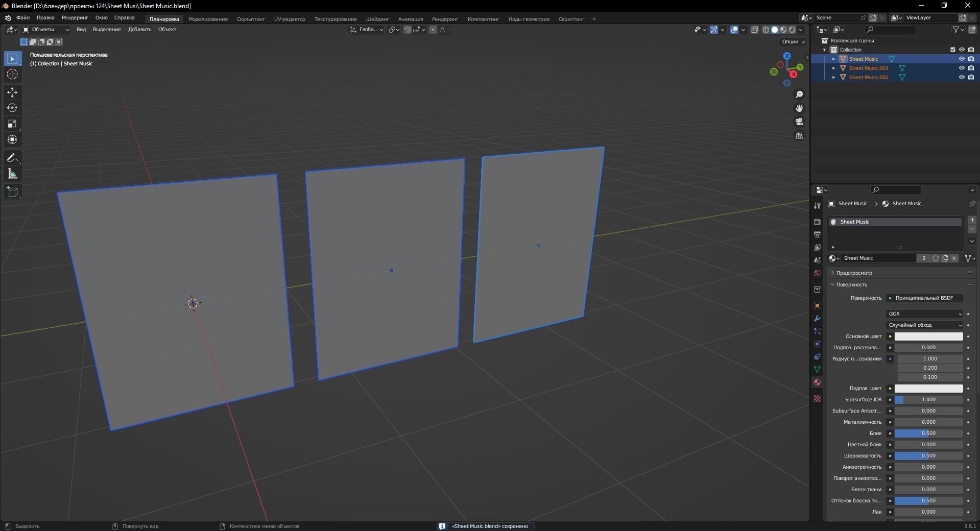Click the viewport zoom magnifier icon

coord(799,95)
